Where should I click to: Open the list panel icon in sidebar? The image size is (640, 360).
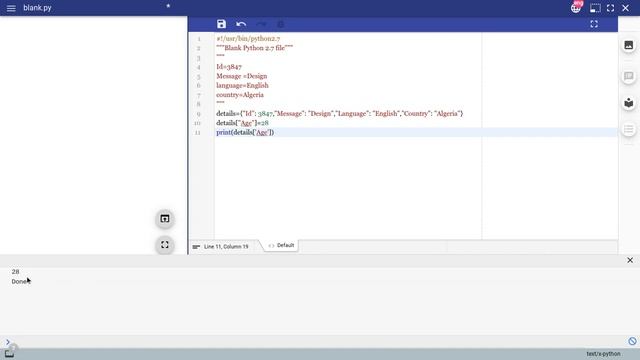[629, 130]
